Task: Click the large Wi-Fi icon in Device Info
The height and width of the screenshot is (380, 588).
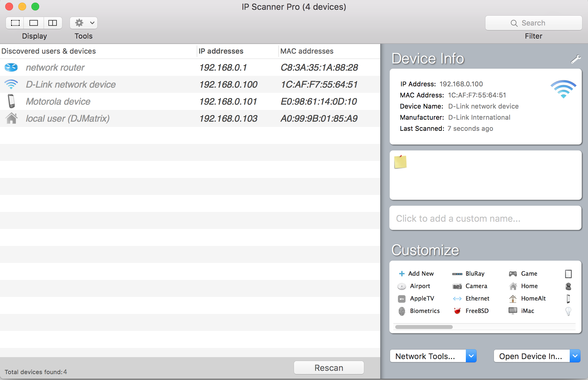Action: [x=563, y=89]
